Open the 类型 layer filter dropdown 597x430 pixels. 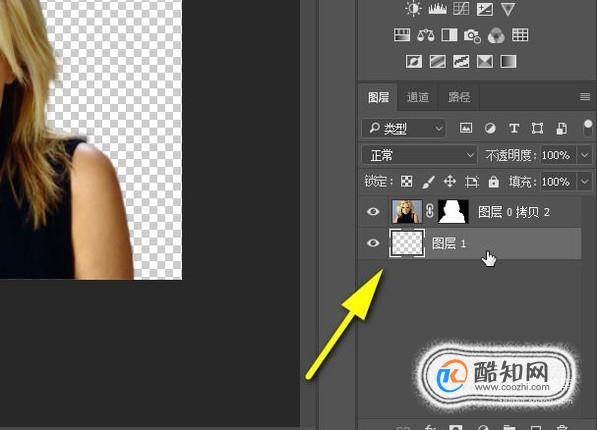(x=404, y=128)
